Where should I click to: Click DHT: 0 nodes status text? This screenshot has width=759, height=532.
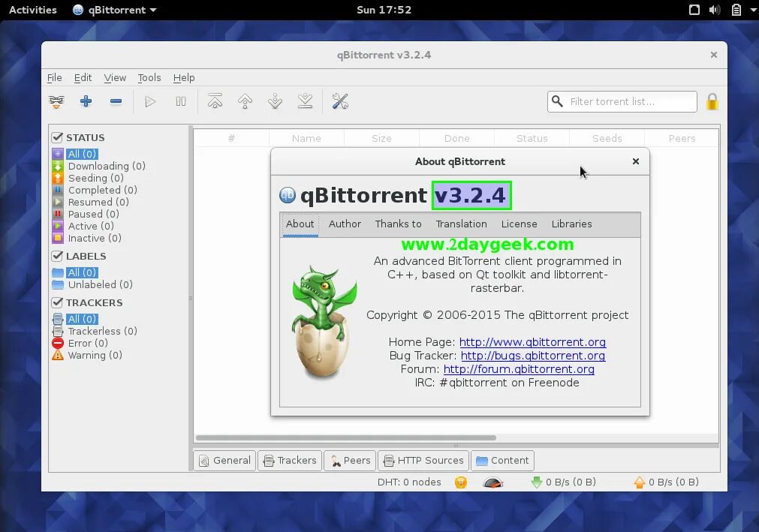point(409,482)
